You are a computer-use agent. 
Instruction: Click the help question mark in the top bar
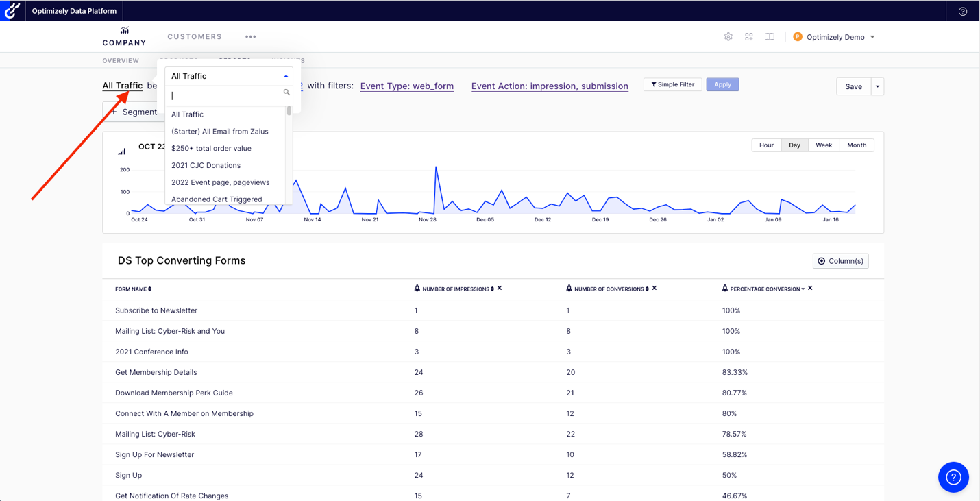coord(962,11)
